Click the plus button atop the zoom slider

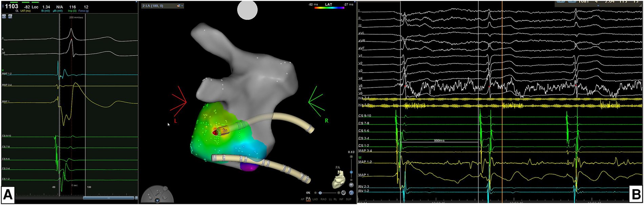pyautogui.click(x=351, y=157)
